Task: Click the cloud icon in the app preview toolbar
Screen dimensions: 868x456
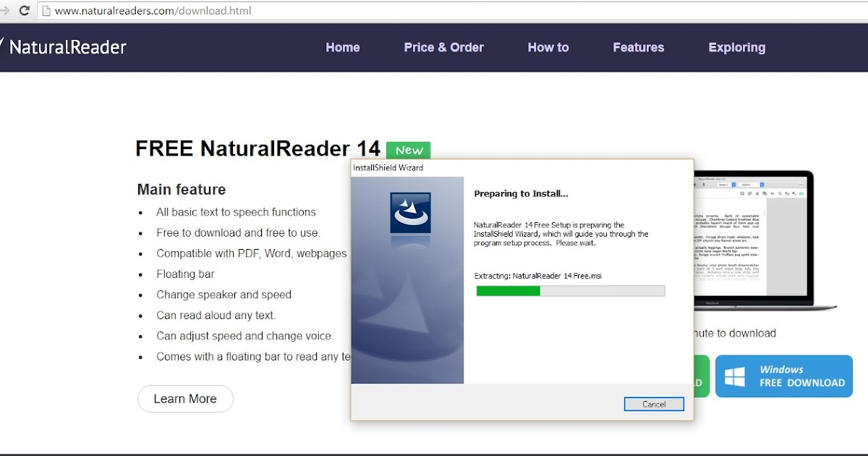Action: point(801,193)
